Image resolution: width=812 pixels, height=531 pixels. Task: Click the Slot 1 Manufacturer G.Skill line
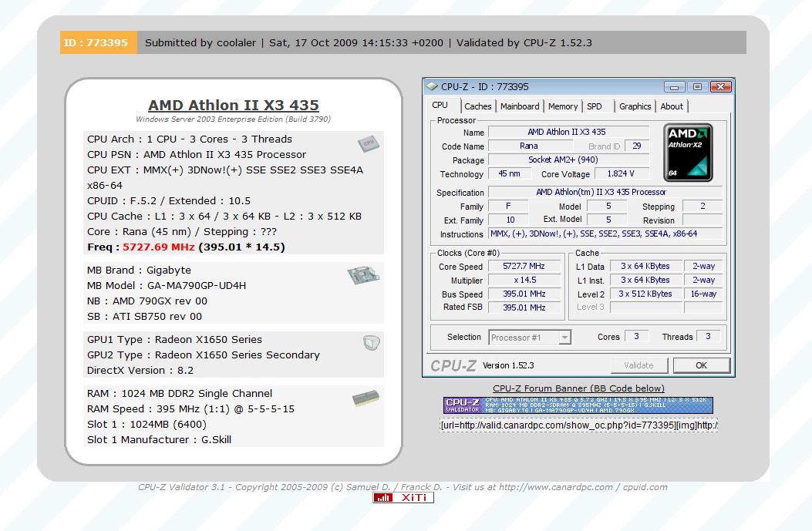coord(160,440)
